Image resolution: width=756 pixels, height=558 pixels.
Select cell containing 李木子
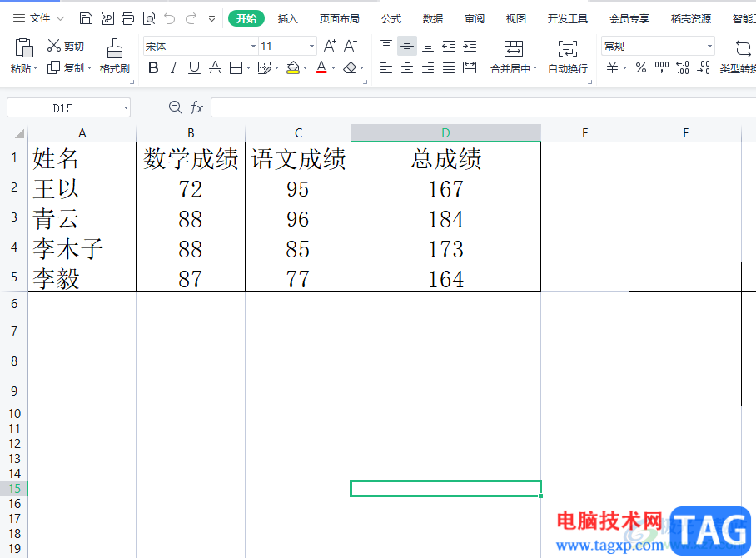pos(82,247)
